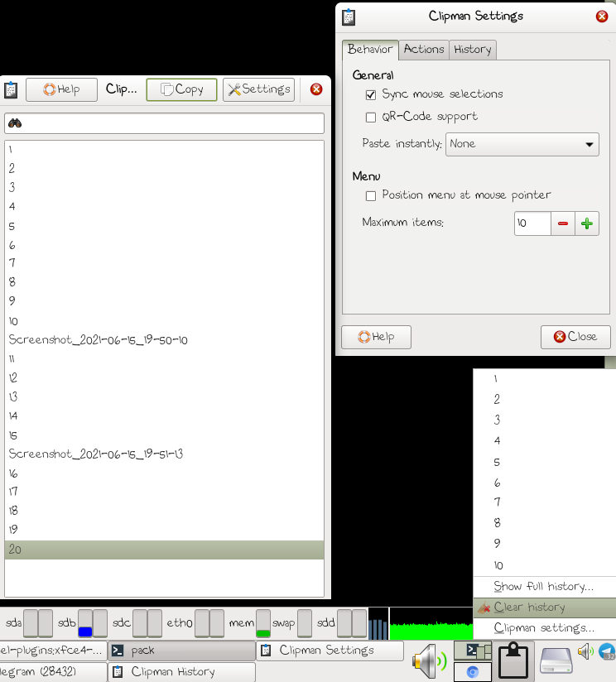Open Show full history menu entry
The image size is (616, 682).
545,587
